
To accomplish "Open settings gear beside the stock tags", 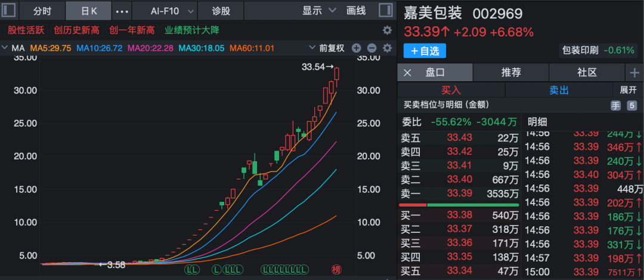I will [x=387, y=30].
